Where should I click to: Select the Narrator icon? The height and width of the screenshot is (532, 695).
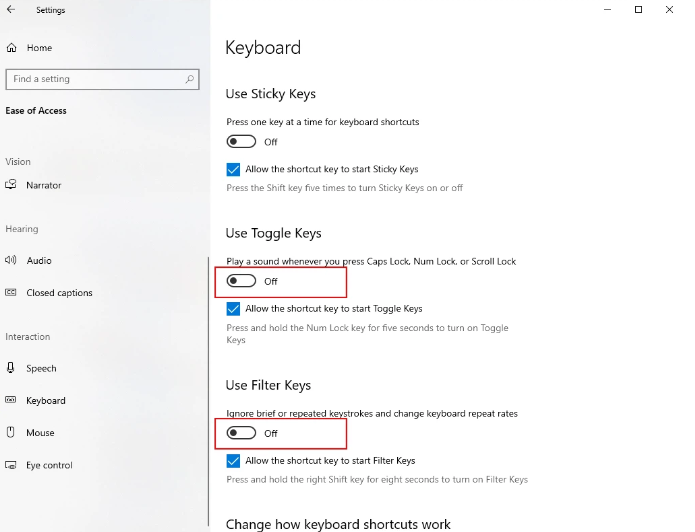(11, 184)
